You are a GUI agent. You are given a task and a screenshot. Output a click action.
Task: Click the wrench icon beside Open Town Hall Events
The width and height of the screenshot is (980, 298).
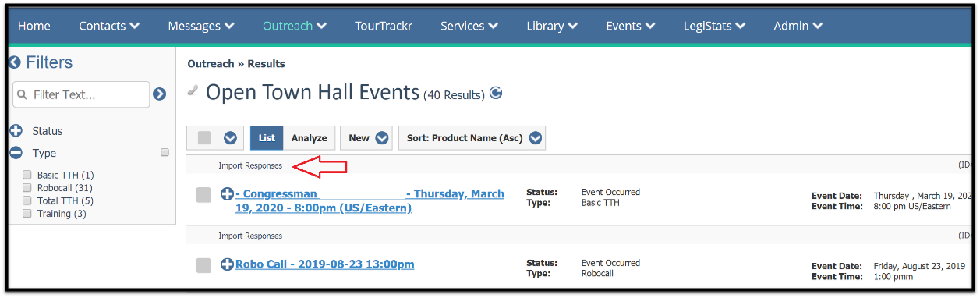193,90
